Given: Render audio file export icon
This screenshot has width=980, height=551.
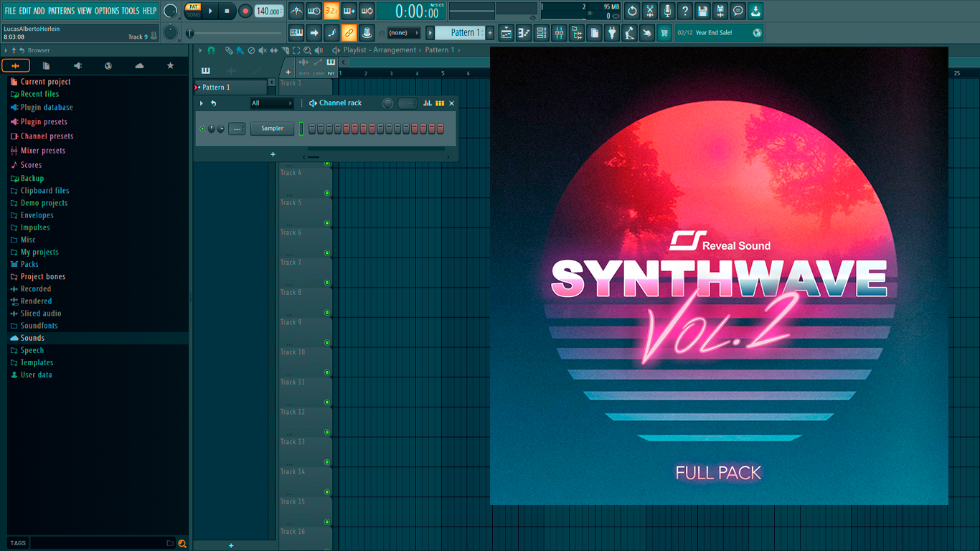Looking at the screenshot, I should tap(720, 11).
